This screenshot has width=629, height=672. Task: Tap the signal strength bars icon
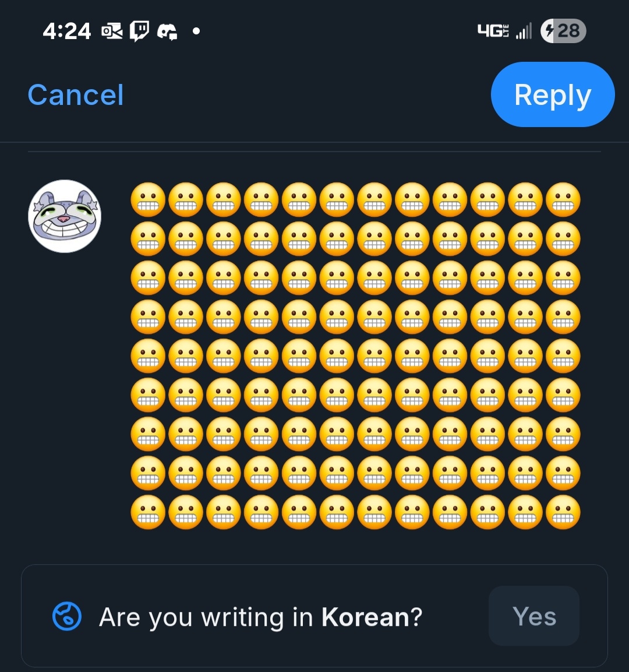(x=524, y=31)
